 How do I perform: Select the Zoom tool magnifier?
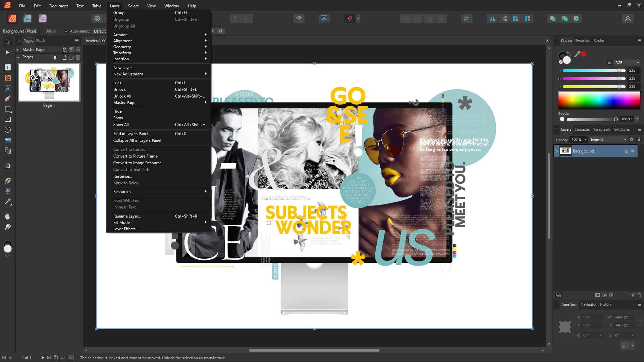pos(7,227)
